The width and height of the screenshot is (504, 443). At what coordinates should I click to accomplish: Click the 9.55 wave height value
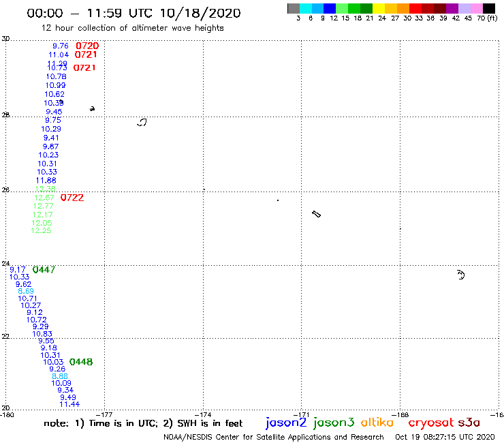pyautogui.click(x=46, y=341)
